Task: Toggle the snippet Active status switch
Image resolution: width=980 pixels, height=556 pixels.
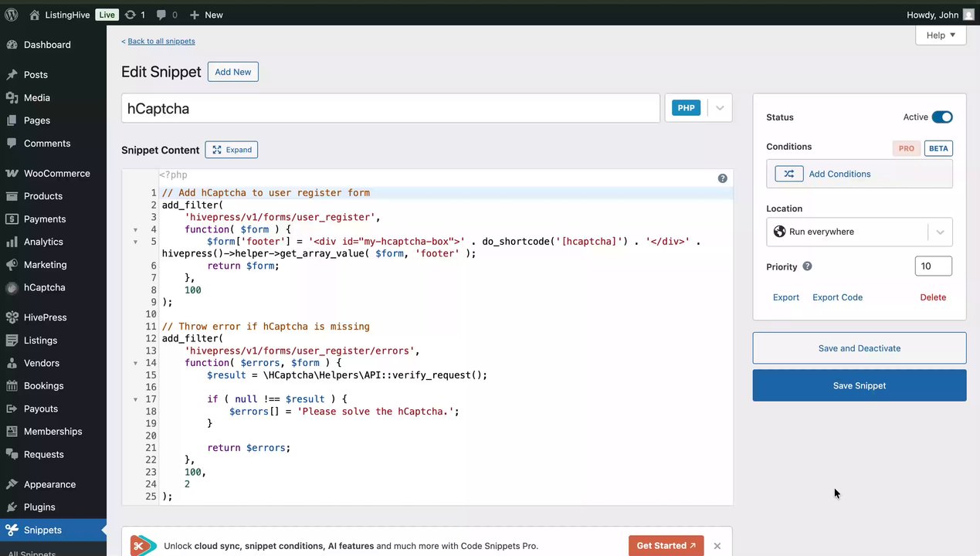Action: click(x=942, y=117)
